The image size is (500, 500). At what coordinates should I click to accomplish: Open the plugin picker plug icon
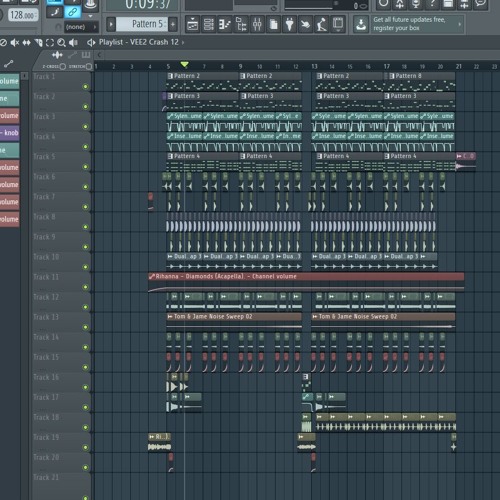tap(289, 24)
